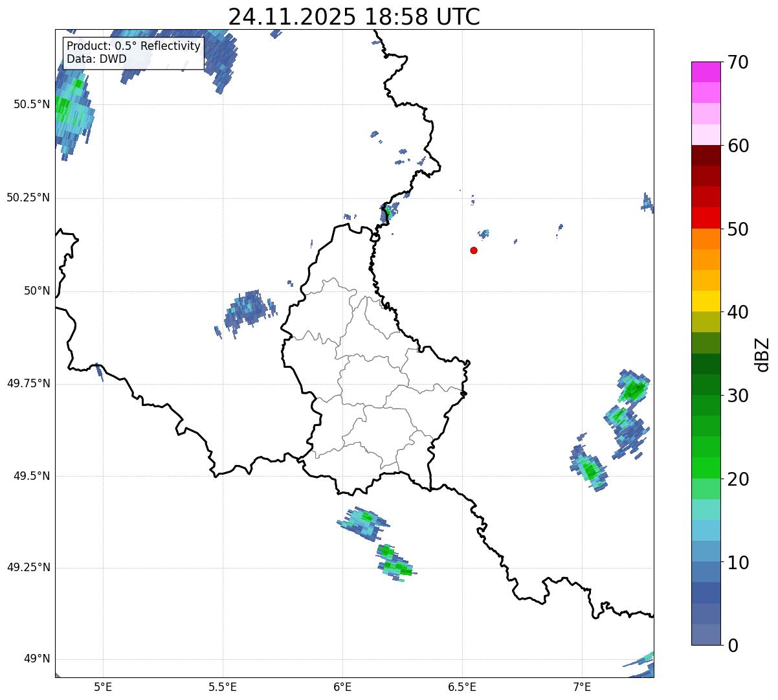Click the 'Data: DWD' label
Viewport: 778px width, 700px height.
[x=96, y=59]
